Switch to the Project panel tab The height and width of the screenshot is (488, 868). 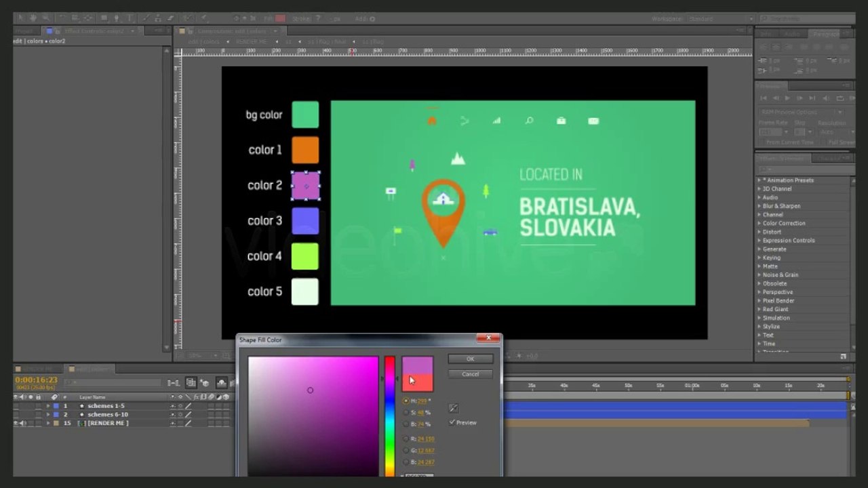(x=24, y=30)
